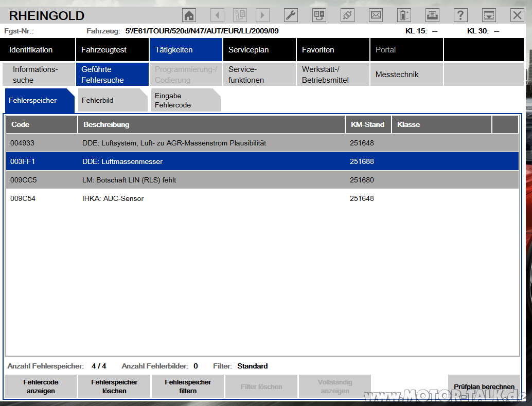Open the wrench settings icon
This screenshot has width=532, height=406.
(x=291, y=15)
